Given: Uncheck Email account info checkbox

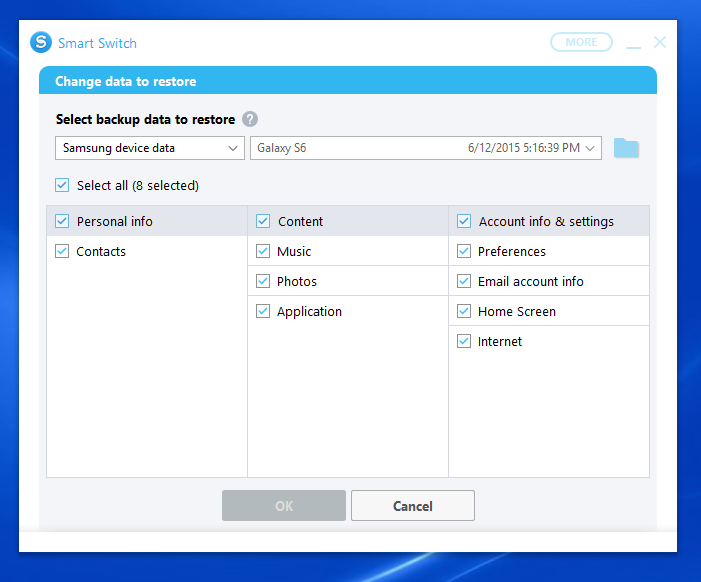Looking at the screenshot, I should point(464,281).
